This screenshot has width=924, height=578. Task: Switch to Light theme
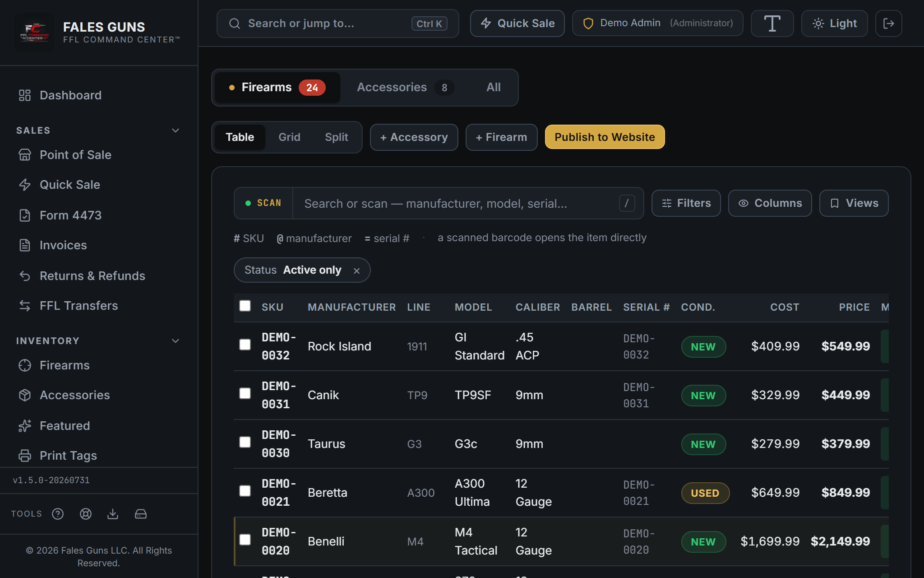coord(834,23)
